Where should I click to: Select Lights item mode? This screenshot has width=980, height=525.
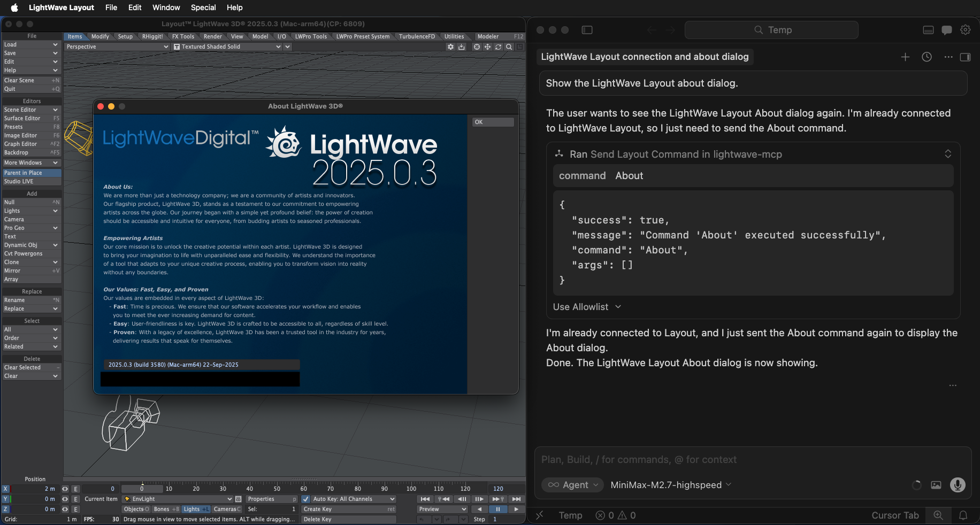(196, 509)
